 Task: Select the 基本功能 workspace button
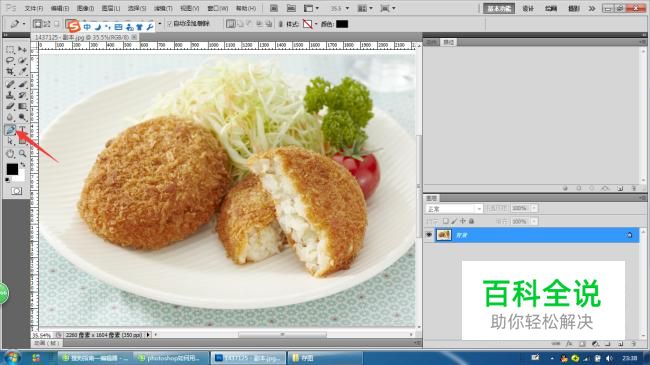[499, 8]
